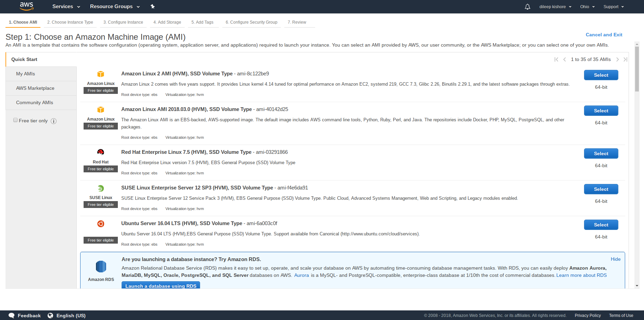Open the Privacy Policy link
The width and height of the screenshot is (644, 320).
coord(587,316)
